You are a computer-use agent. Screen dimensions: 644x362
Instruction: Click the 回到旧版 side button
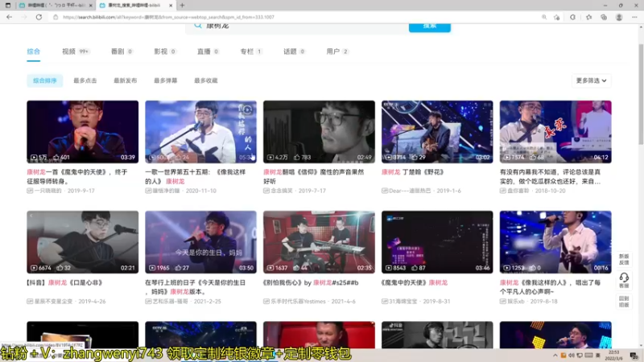point(624,302)
